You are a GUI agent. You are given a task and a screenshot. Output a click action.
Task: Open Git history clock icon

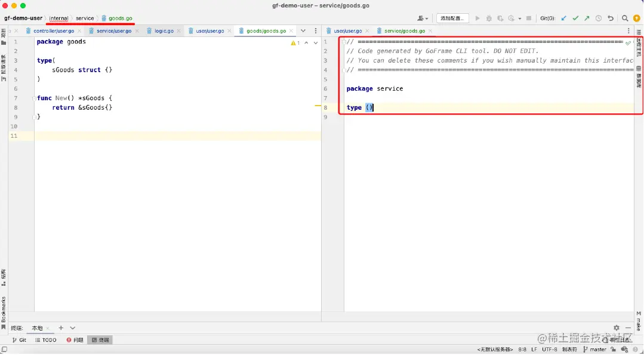pos(599,18)
